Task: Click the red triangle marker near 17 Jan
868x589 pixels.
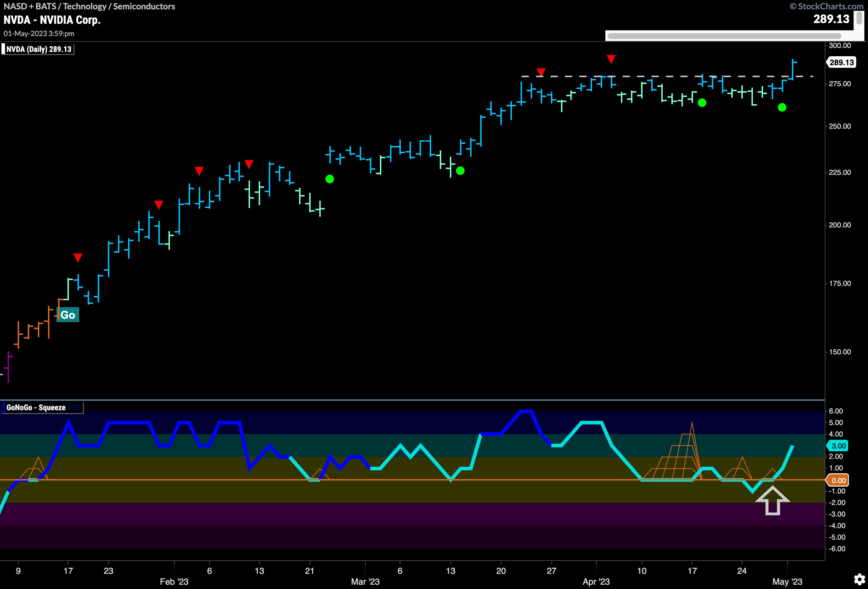Action: pos(78,257)
